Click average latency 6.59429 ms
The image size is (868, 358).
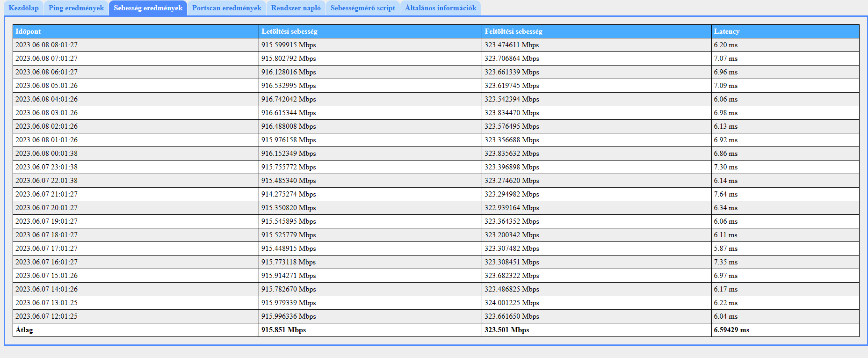(x=731, y=330)
